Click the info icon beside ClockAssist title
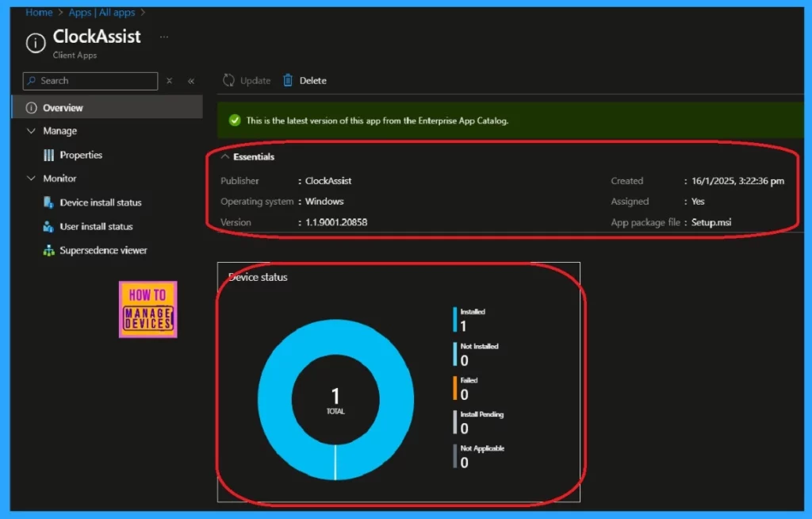Viewport: 812px width, 519px height. pyautogui.click(x=35, y=43)
